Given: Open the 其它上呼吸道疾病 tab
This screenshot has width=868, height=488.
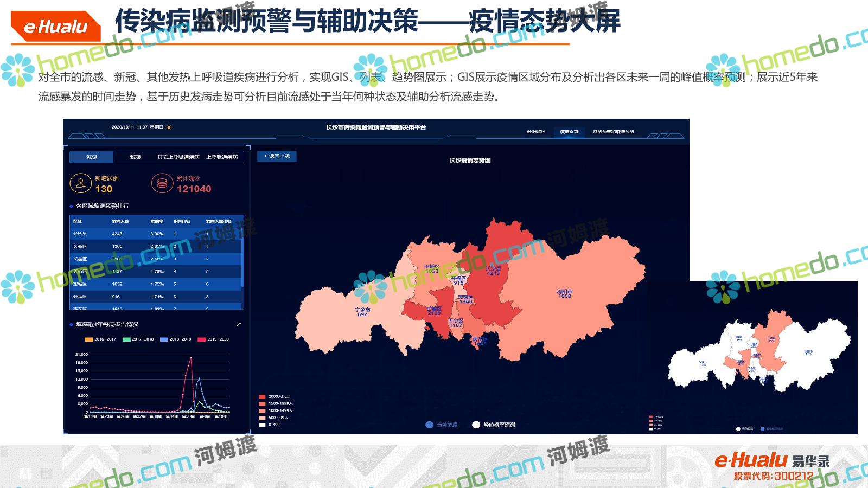Looking at the screenshot, I should click(x=178, y=157).
